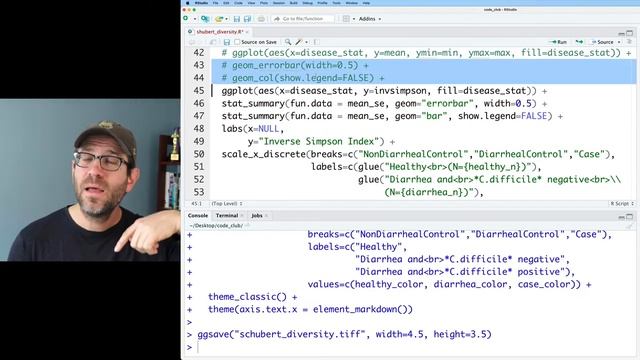Click the ~/Desktop/code_club/ console path

click(x=216, y=225)
